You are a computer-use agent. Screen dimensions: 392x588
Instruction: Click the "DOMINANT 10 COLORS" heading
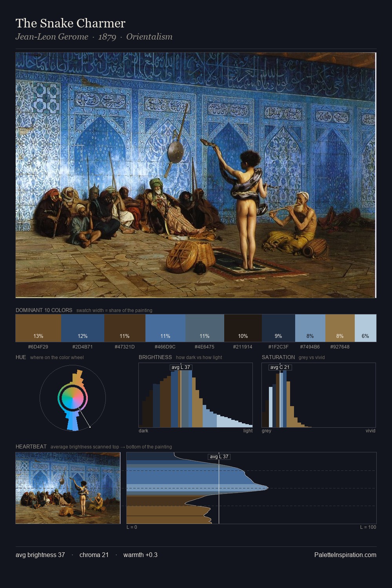(44, 310)
